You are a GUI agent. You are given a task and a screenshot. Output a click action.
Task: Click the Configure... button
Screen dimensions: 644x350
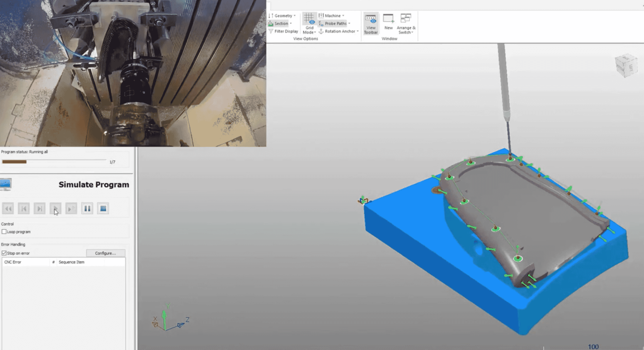(106, 253)
